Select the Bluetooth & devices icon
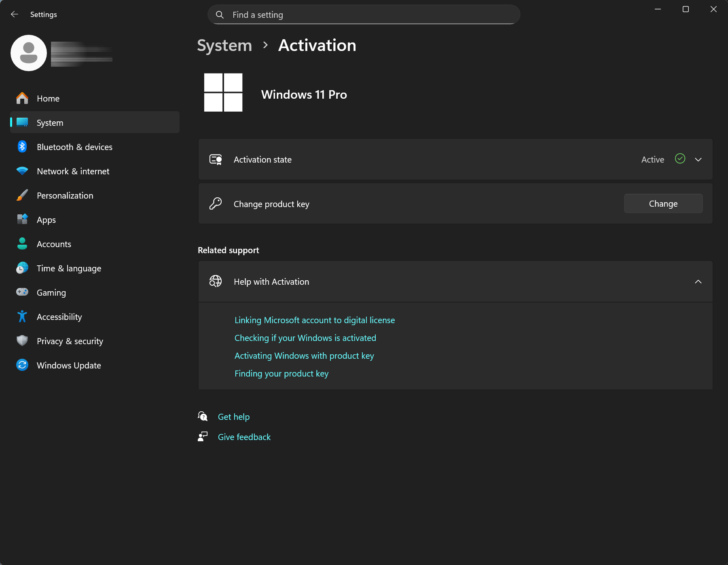Screen dimensions: 728x565 coord(22,147)
